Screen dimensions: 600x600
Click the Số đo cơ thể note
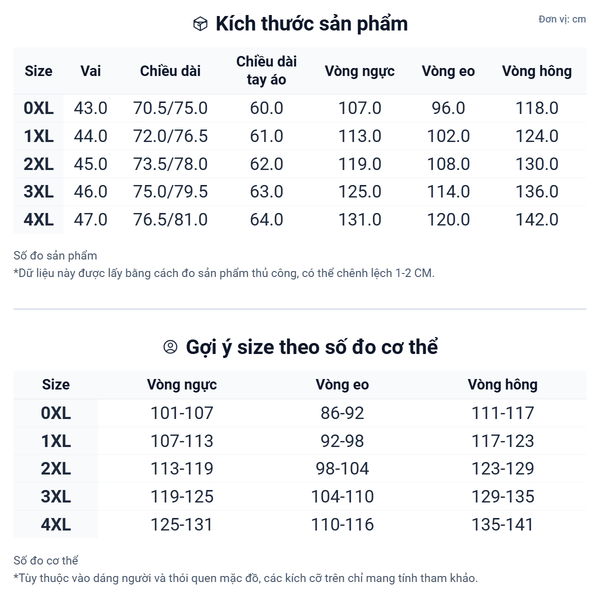[x=46, y=561]
